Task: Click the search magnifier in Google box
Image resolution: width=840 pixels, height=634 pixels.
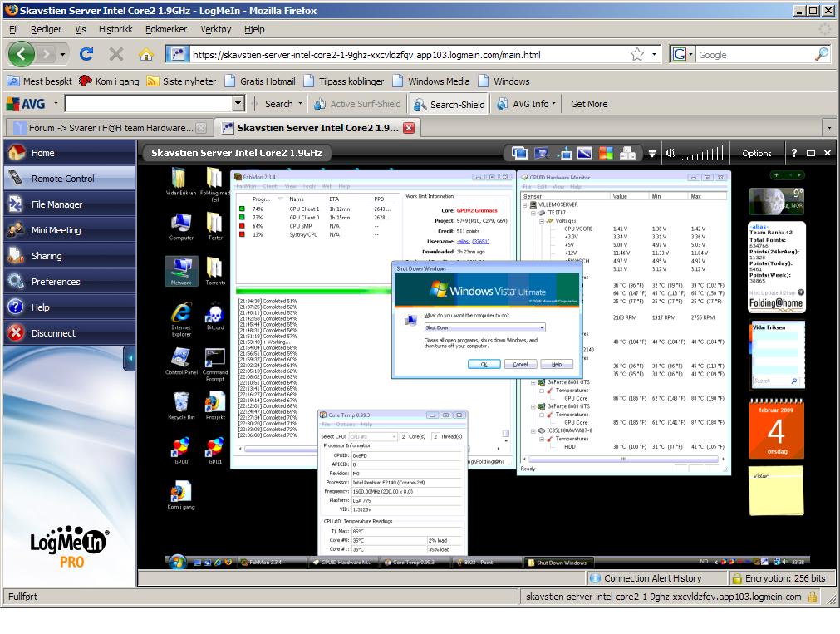Action: (821, 54)
